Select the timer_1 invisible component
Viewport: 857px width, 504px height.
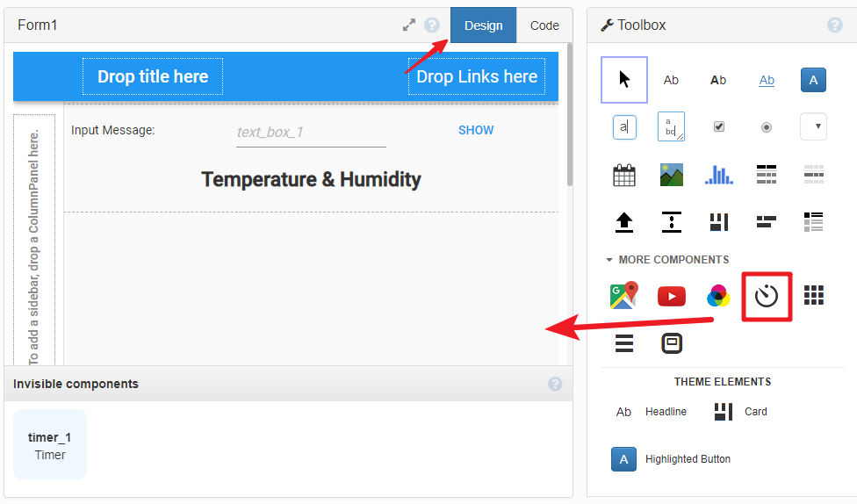(x=50, y=444)
